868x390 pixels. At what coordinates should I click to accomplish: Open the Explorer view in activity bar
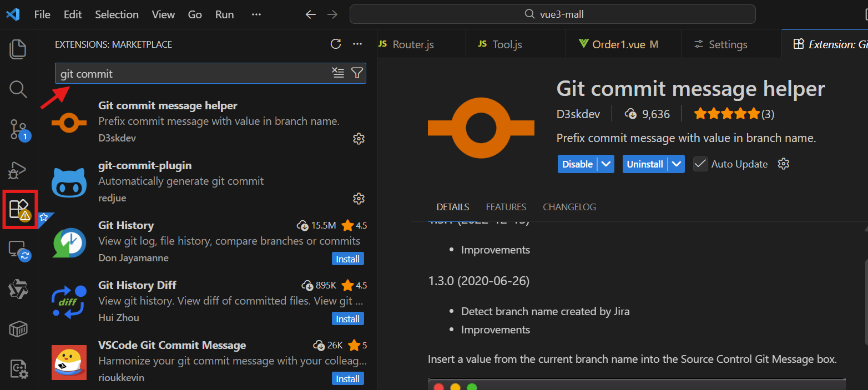pyautogui.click(x=18, y=49)
